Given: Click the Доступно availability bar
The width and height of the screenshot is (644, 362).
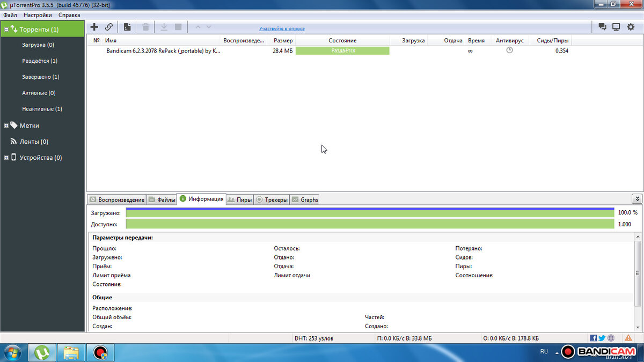Looking at the screenshot, I should [370, 224].
